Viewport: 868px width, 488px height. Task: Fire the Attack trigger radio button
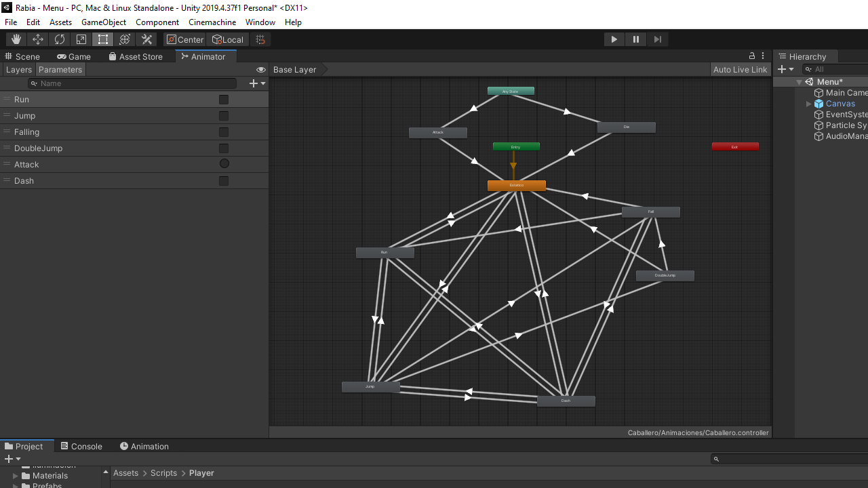point(224,164)
